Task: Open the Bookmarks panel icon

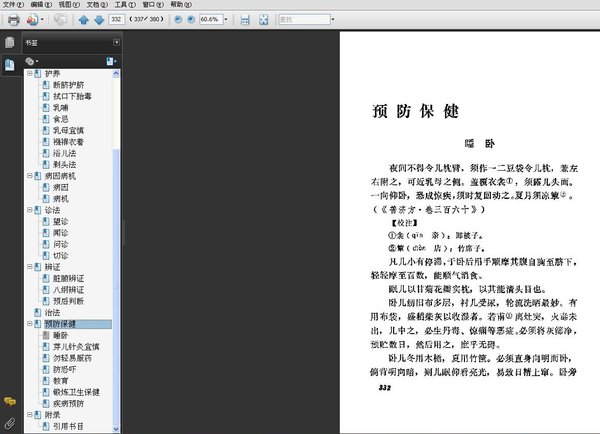Action: (x=10, y=64)
